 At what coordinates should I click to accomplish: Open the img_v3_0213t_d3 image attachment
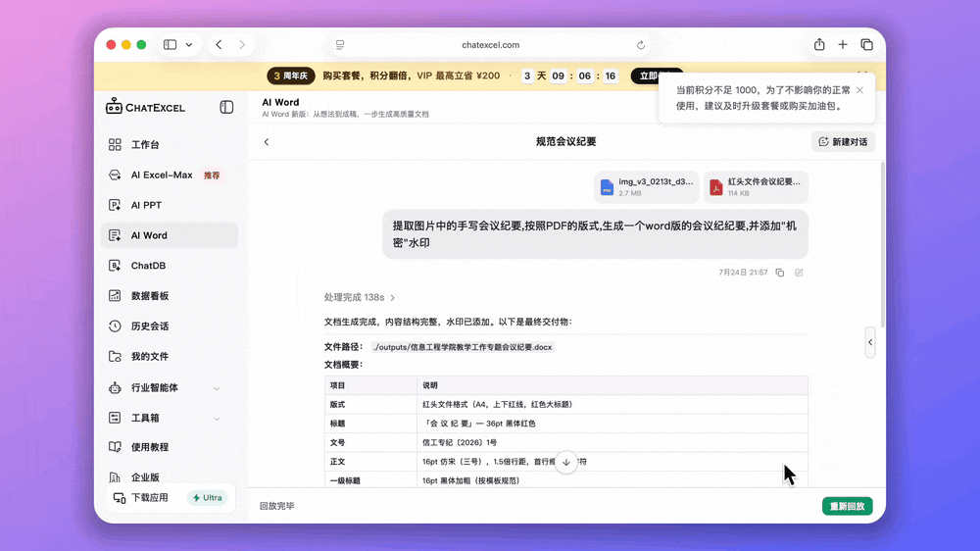tap(646, 187)
